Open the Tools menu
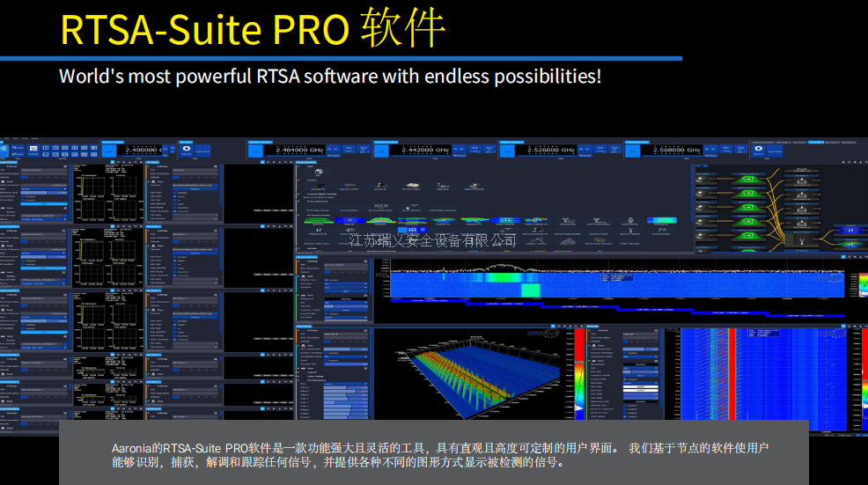 point(25,138)
